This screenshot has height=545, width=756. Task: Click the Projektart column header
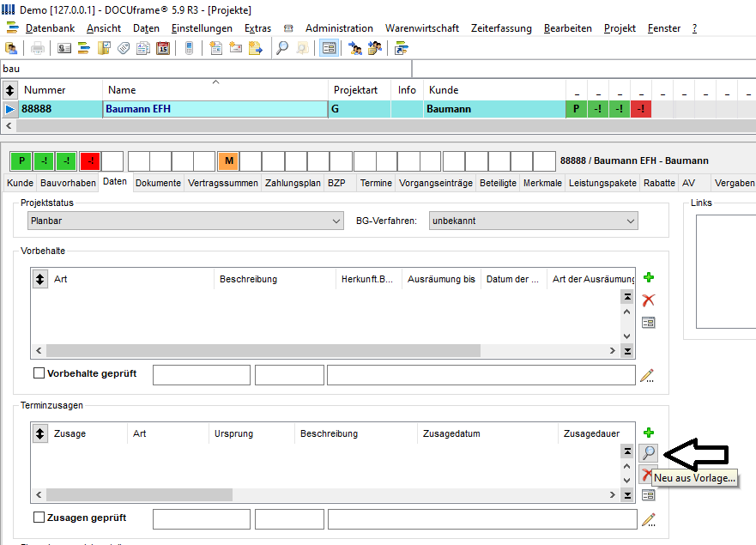pos(360,90)
